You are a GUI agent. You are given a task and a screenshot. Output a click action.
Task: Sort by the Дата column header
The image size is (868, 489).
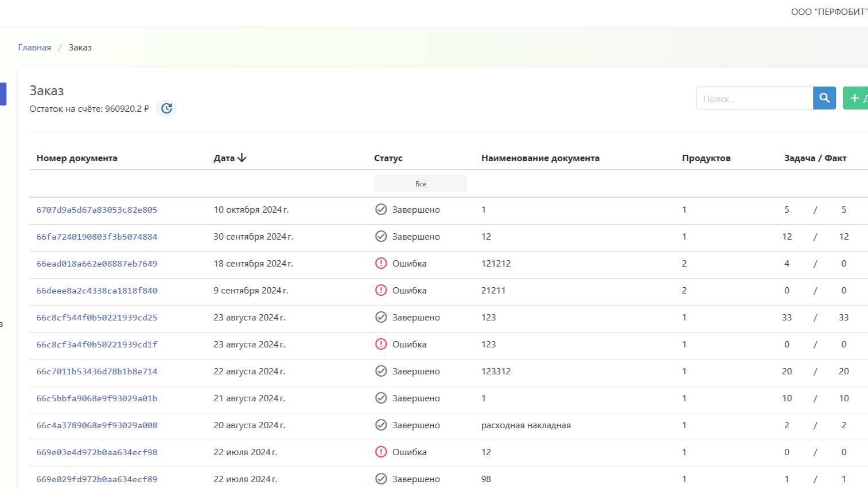[224, 158]
